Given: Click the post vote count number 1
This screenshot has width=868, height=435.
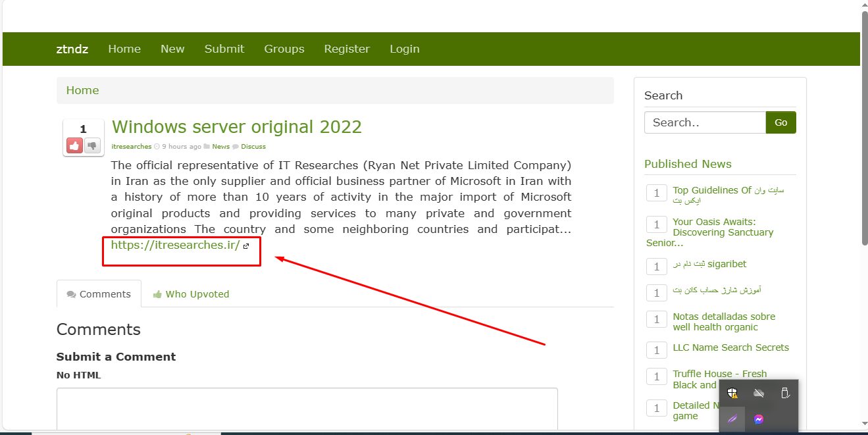Looking at the screenshot, I should 83,129.
